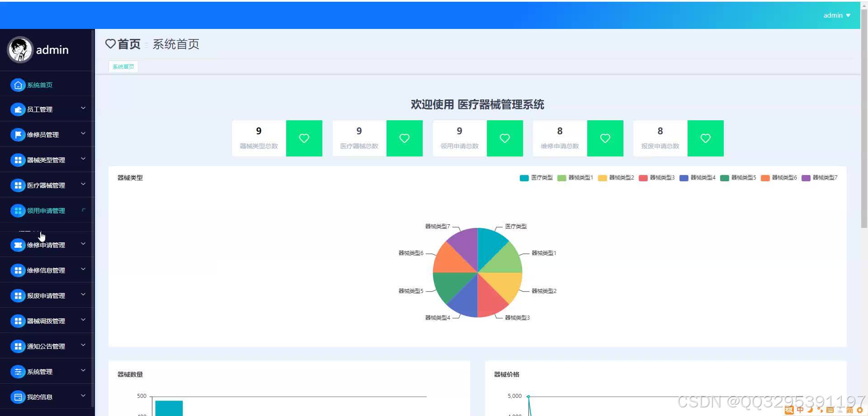Expand the 维修信息管理 chevron
The height and width of the screenshot is (416, 868).
coord(83,269)
